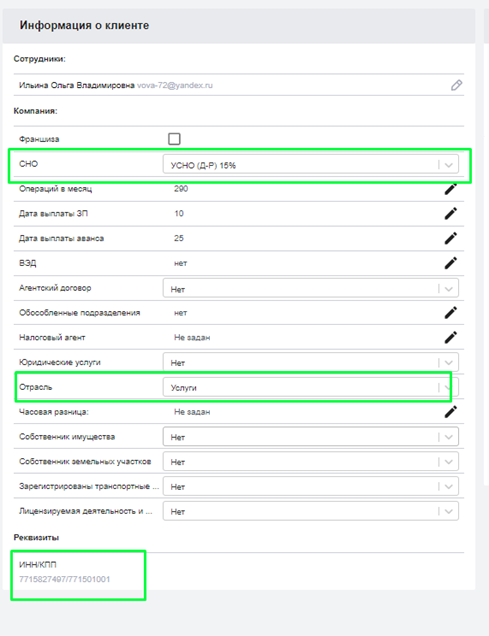Edit Обособленные подразделения pencil icon
The width and height of the screenshot is (489, 636).
click(450, 312)
